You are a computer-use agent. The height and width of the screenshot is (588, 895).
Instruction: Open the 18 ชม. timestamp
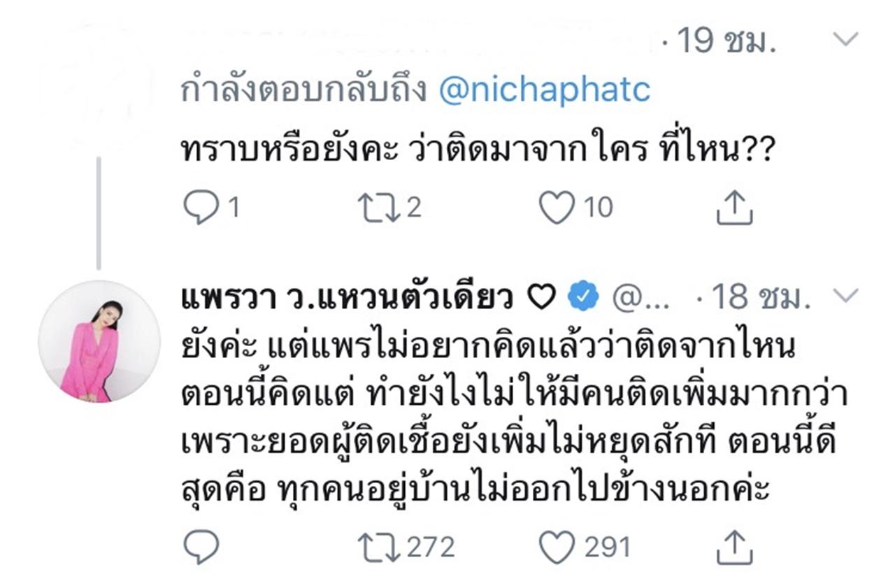coord(760,299)
